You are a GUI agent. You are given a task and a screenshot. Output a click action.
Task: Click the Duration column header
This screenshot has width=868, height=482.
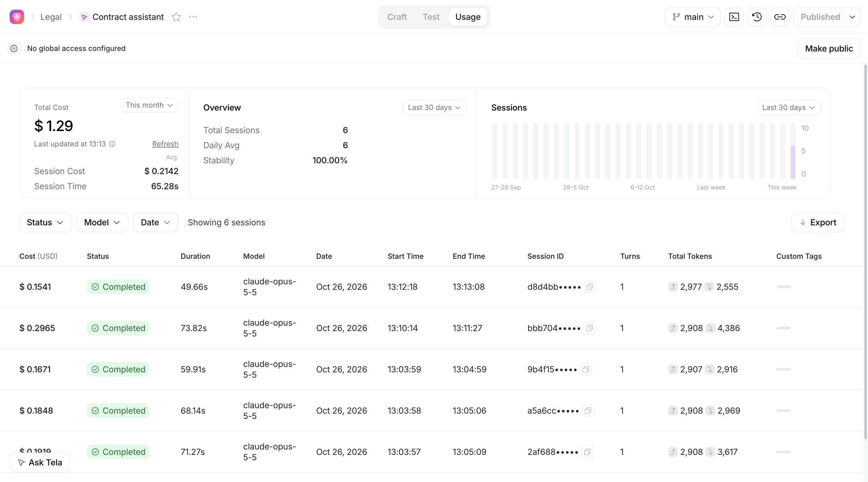(x=195, y=256)
